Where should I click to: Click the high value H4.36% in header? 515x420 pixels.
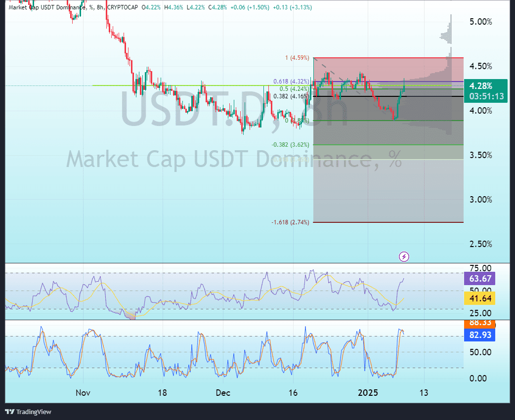pos(174,7)
